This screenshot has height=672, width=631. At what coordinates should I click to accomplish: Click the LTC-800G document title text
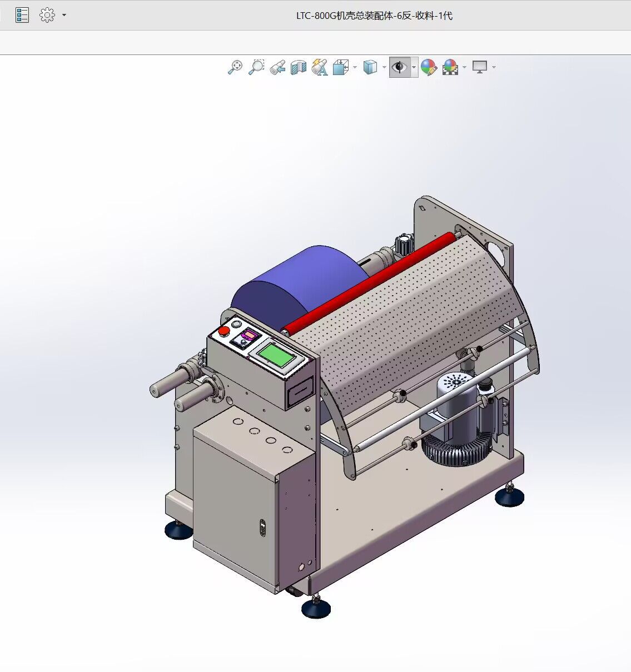click(374, 16)
